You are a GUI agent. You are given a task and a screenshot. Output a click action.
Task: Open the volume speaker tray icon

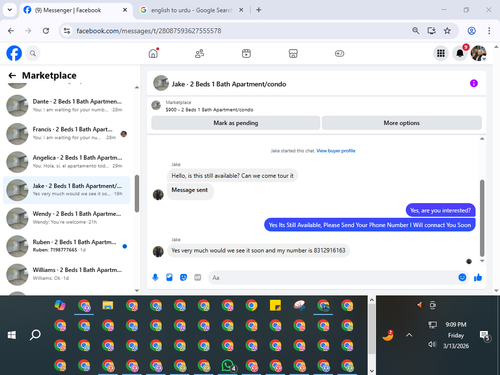pos(432,344)
